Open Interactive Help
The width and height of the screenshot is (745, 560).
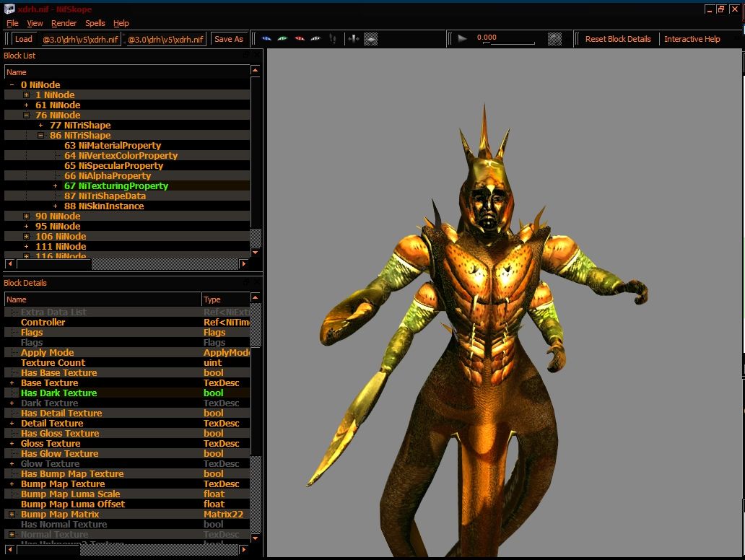pos(692,39)
